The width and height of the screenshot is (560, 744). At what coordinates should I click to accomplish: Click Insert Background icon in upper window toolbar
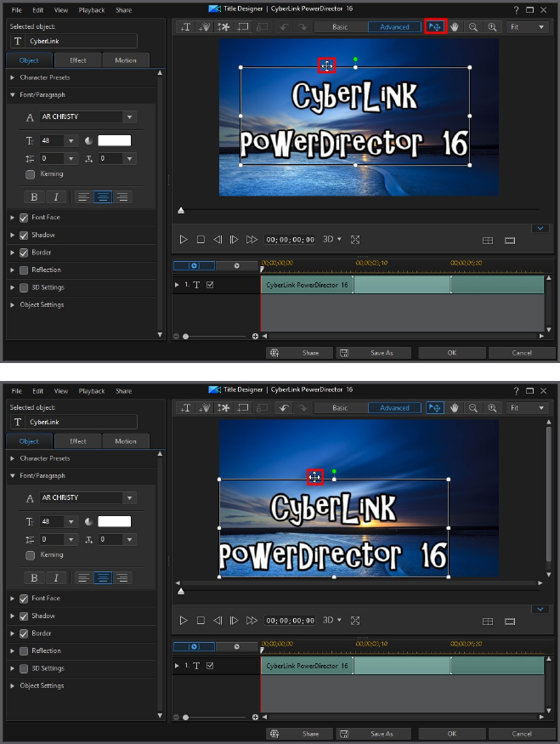[243, 27]
